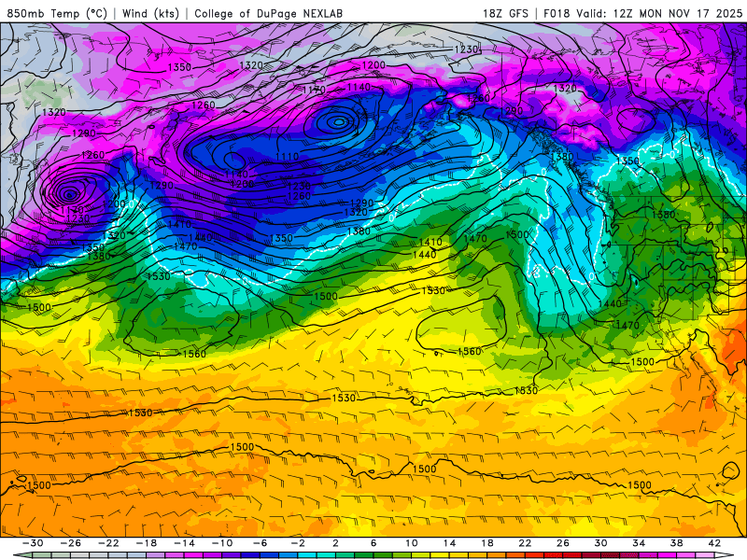Select the "-26" color scale label
The height and width of the screenshot is (560, 747).
point(71,543)
